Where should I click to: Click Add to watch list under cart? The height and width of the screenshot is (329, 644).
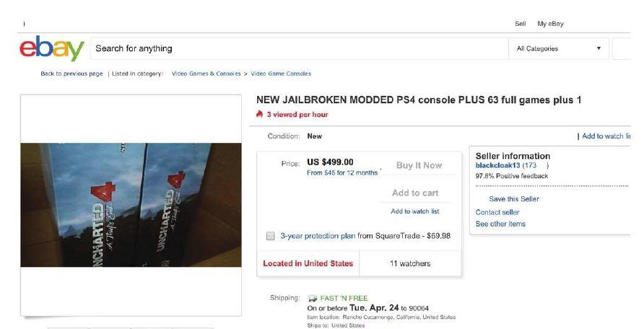click(415, 211)
